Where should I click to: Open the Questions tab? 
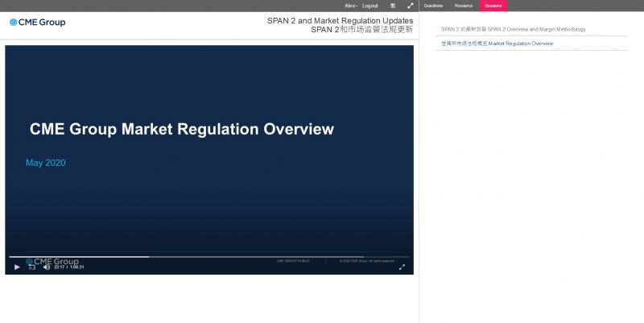(433, 6)
